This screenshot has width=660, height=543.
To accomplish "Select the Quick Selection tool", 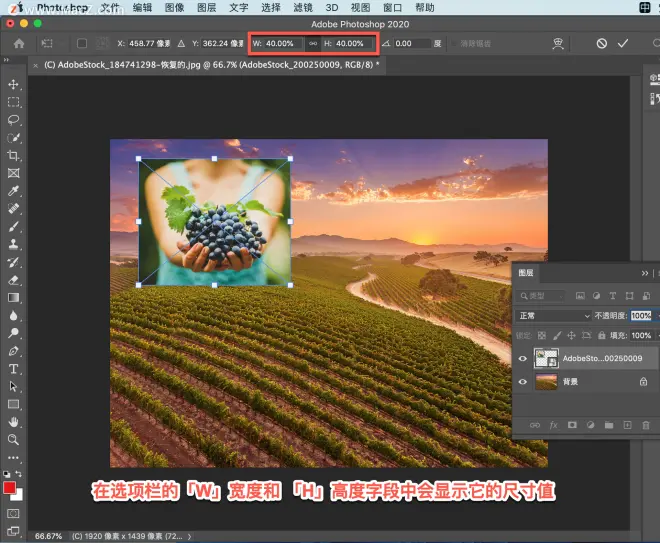I will point(13,138).
